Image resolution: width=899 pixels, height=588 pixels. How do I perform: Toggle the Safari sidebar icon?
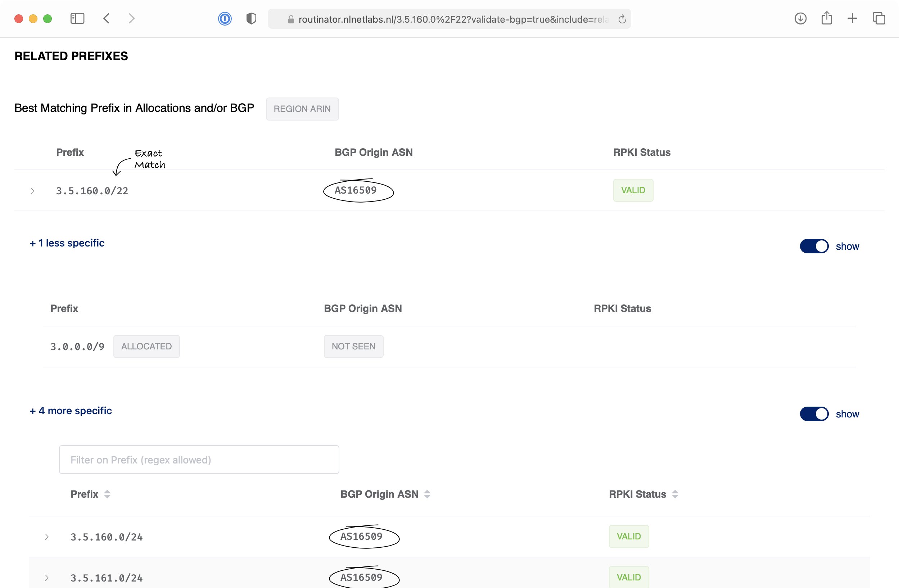pos(77,18)
